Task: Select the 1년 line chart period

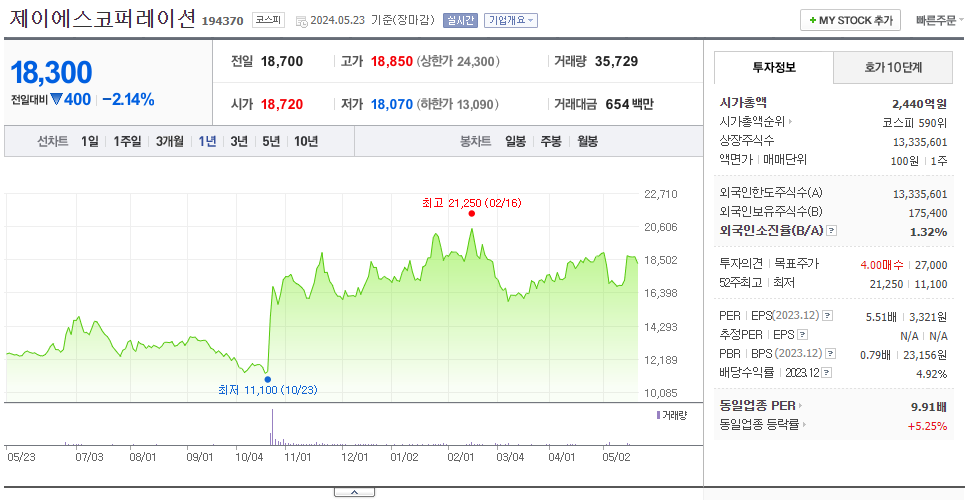Action: [x=207, y=141]
